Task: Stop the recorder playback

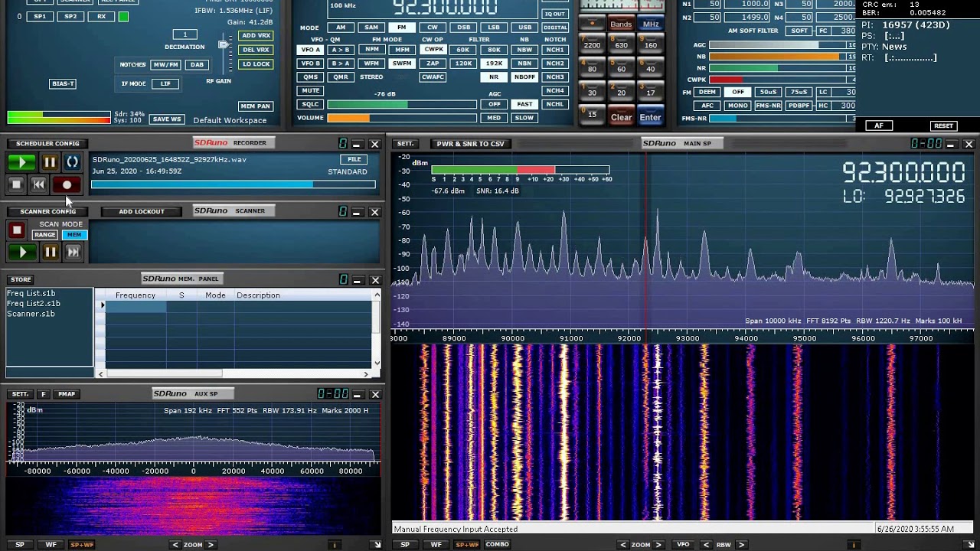Action: 16,184
